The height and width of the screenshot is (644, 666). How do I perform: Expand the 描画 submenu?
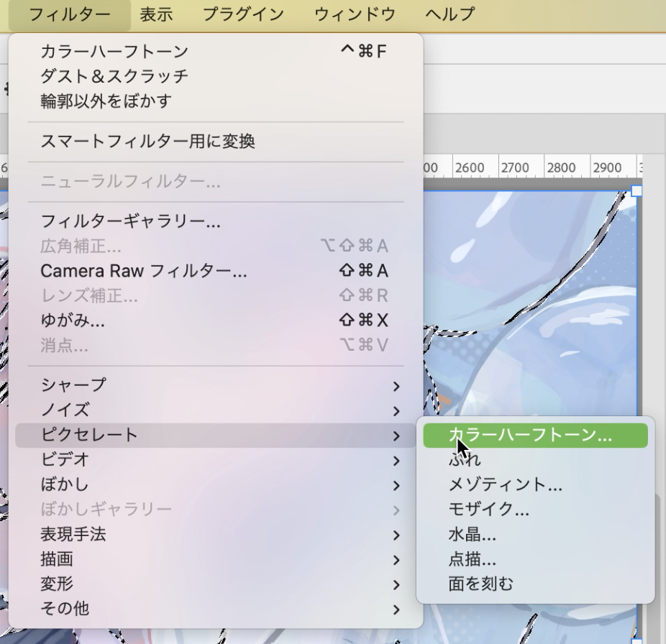click(x=216, y=559)
